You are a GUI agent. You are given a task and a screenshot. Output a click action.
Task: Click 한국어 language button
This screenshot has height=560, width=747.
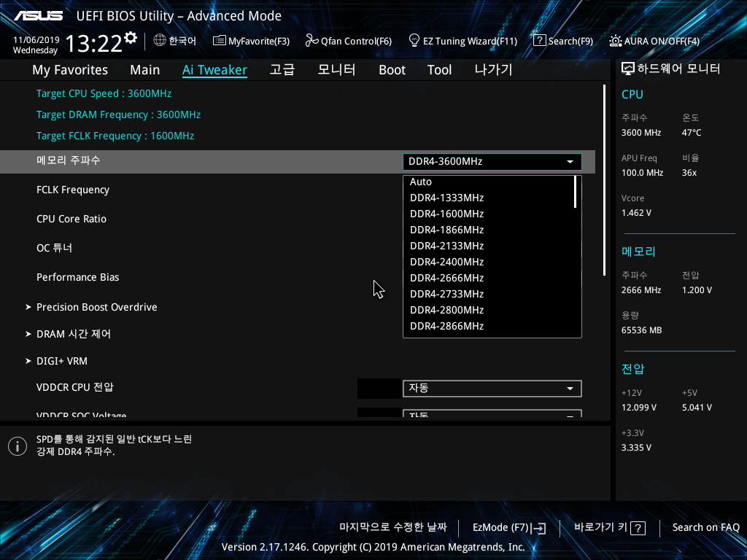tap(182, 41)
